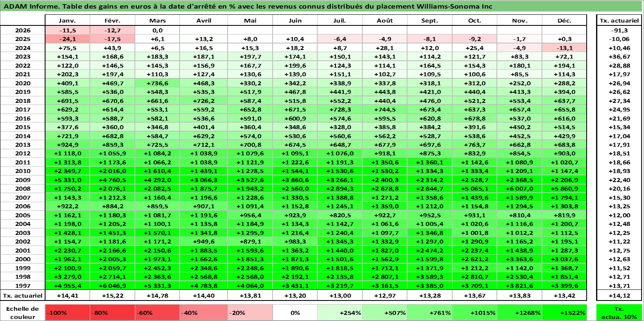Viewport: 644px width, 321px height.
Task: Click the overall actuarial rate +14,12
Action: (619, 296)
